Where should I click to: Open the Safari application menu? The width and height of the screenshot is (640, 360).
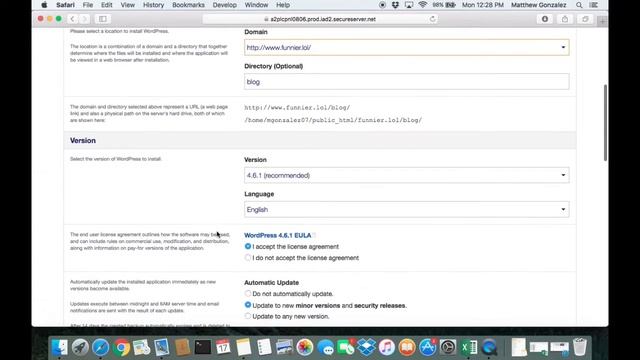coord(65,5)
